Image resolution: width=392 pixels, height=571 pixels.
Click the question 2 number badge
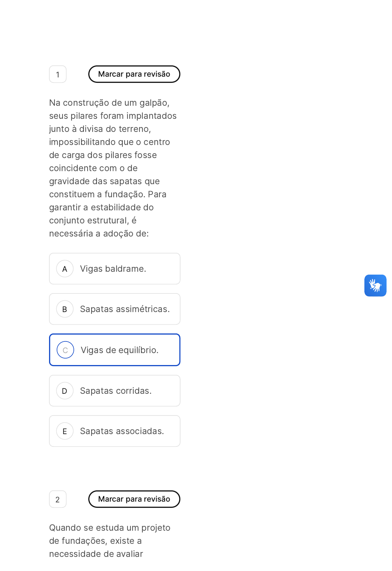pyautogui.click(x=58, y=499)
